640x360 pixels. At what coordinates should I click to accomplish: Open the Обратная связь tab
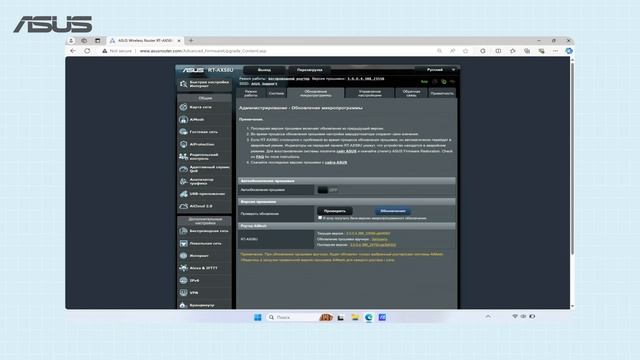pyautogui.click(x=411, y=93)
